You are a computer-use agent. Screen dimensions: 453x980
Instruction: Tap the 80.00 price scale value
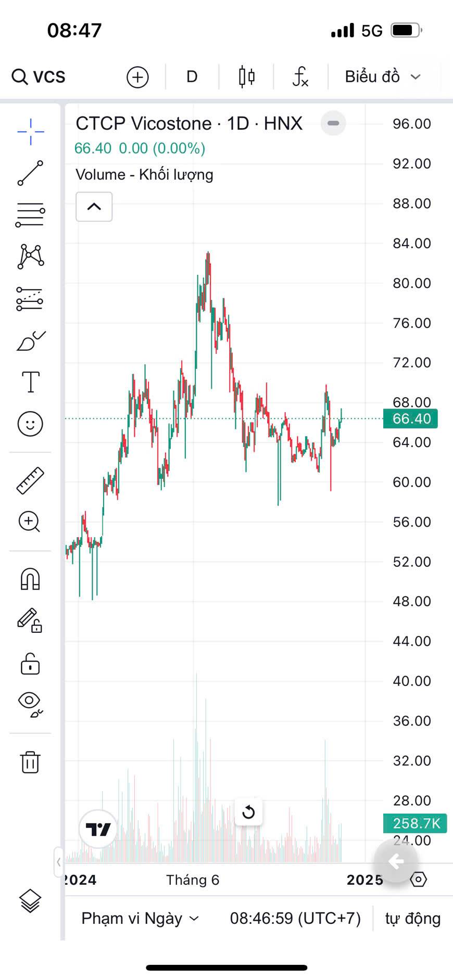[412, 283]
